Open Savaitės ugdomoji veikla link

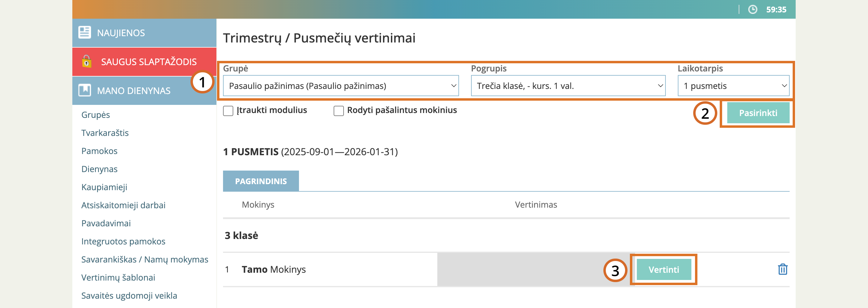point(129,296)
